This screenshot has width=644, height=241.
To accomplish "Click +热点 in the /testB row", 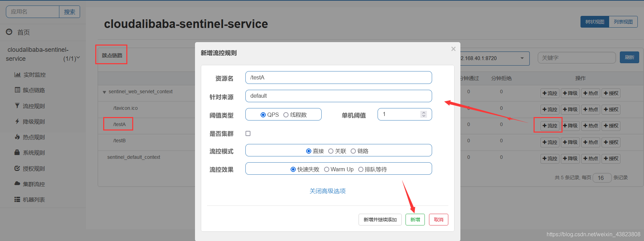I will (591, 142).
